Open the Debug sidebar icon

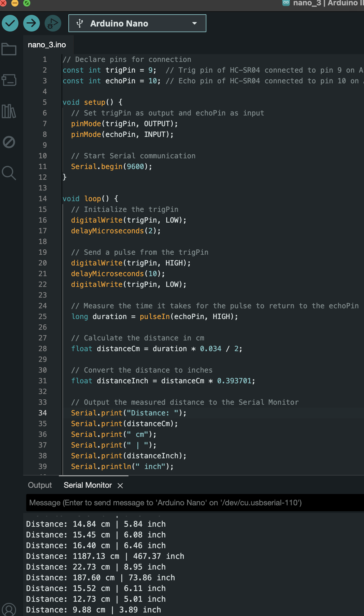(x=9, y=142)
